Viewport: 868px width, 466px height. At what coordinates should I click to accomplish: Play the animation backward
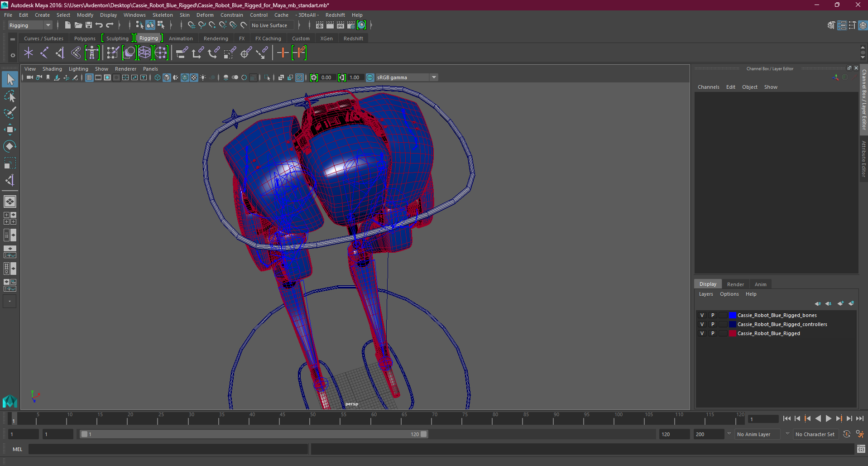click(x=818, y=418)
